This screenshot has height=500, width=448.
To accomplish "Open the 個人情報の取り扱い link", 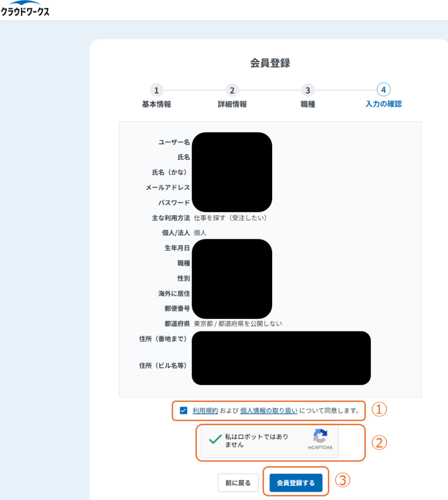I will tap(269, 411).
